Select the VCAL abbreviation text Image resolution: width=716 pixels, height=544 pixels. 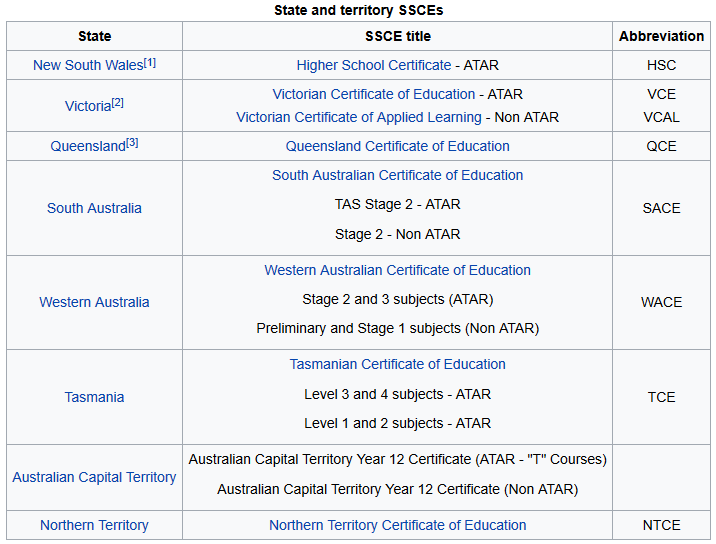(x=661, y=117)
